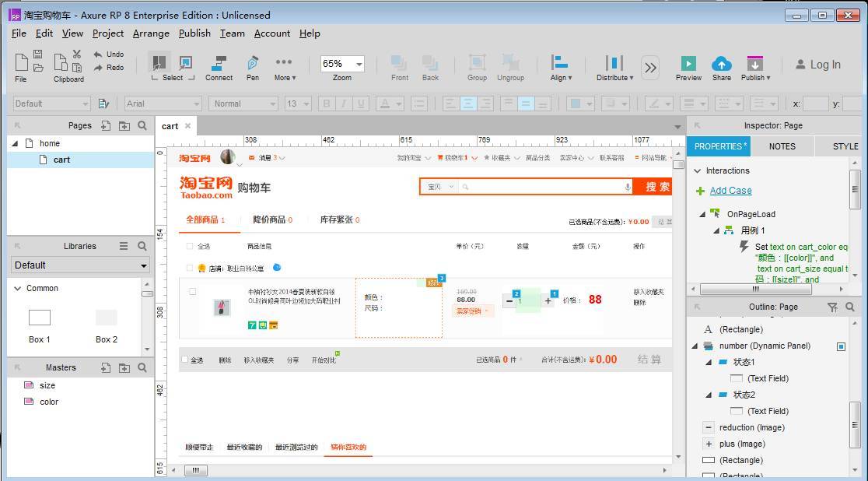Click the Add Folder icon in Masters panel
The width and height of the screenshot is (868, 481).
click(124, 367)
